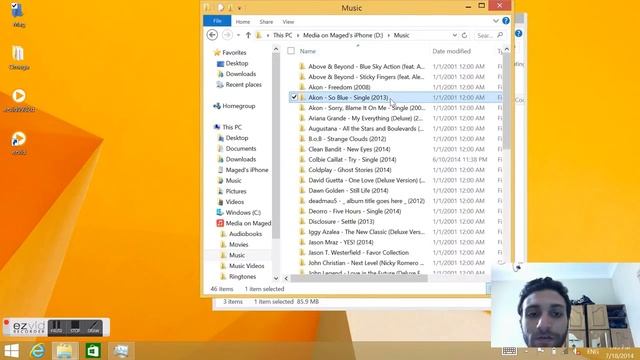Open Recent places in navigation pane
Image resolution: width=640 pixels, height=360 pixels.
(x=243, y=84)
